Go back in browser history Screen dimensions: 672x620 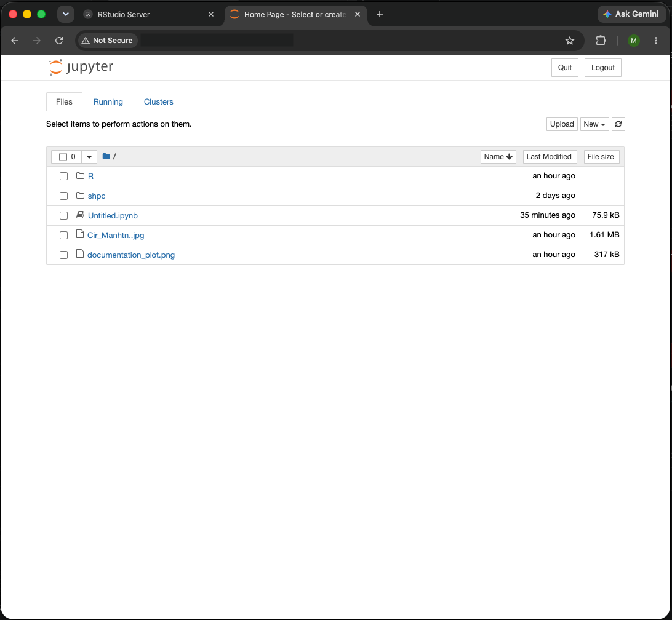pos(15,40)
